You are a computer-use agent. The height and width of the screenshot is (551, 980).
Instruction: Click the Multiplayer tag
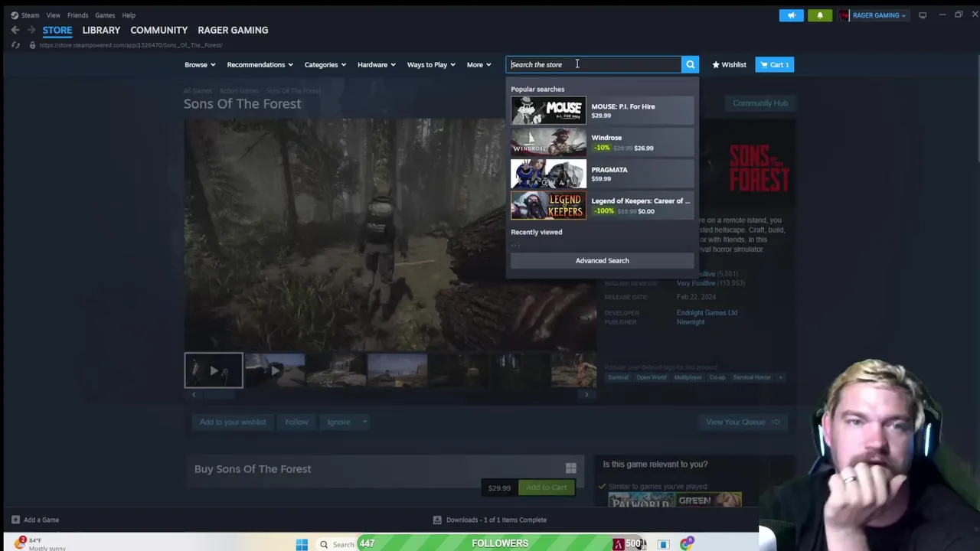[x=688, y=377]
